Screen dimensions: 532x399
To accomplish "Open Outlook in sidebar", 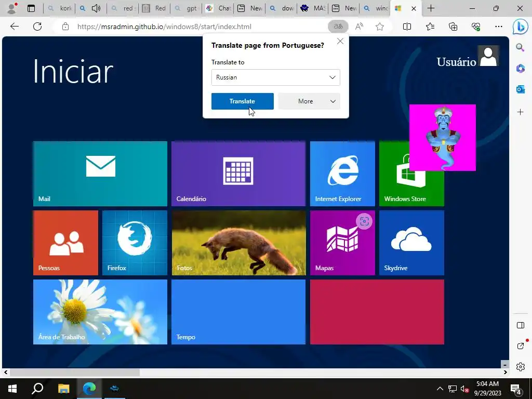I will point(520,89).
